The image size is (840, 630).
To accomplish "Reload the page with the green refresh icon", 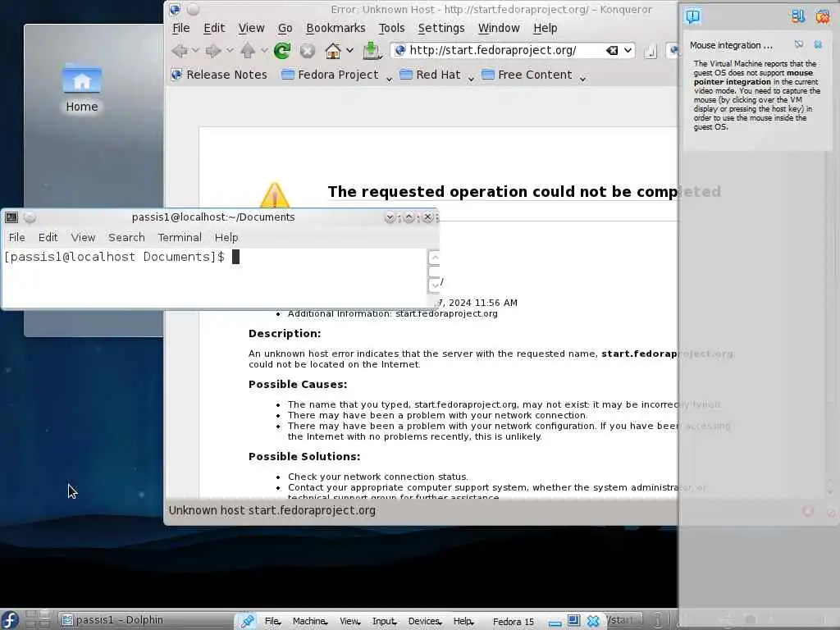I will [x=282, y=51].
